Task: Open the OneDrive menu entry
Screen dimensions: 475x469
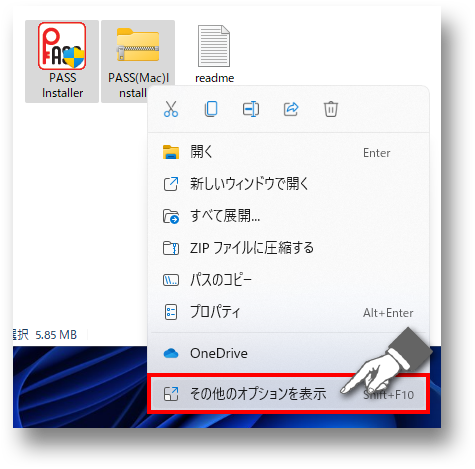Action: pyautogui.click(x=288, y=353)
